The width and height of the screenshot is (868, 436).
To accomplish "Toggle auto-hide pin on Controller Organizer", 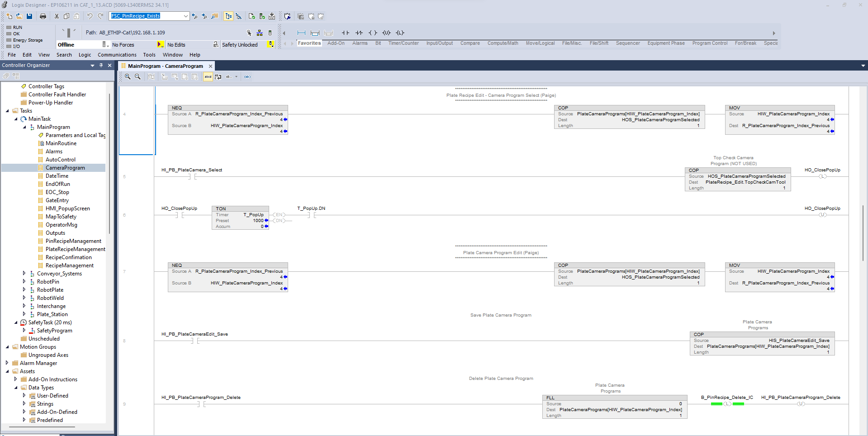I will 101,66.
